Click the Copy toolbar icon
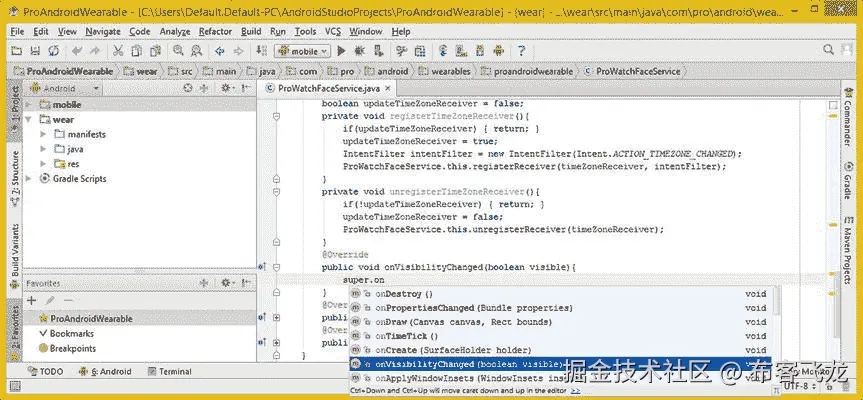This screenshot has height=400, width=863. (x=136, y=51)
